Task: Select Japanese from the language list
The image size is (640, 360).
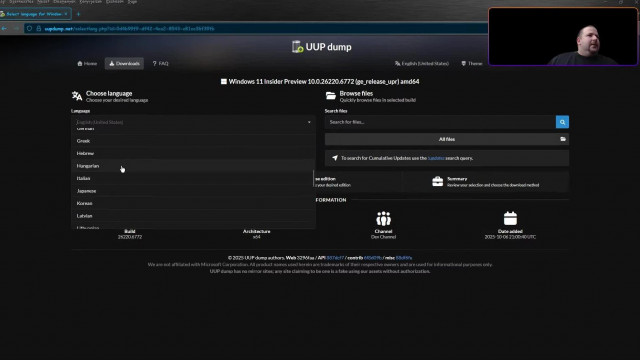Action: pos(193,191)
